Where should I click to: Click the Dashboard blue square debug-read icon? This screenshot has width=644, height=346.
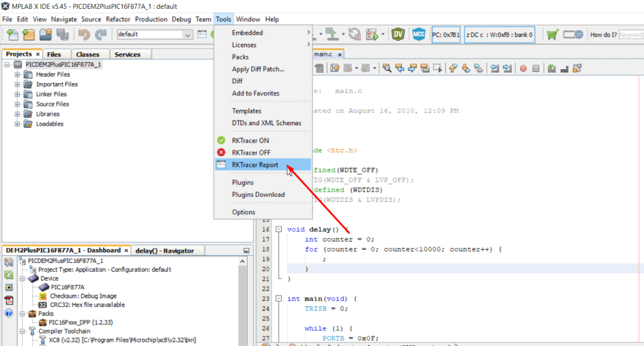pyautogui.click(x=9, y=287)
